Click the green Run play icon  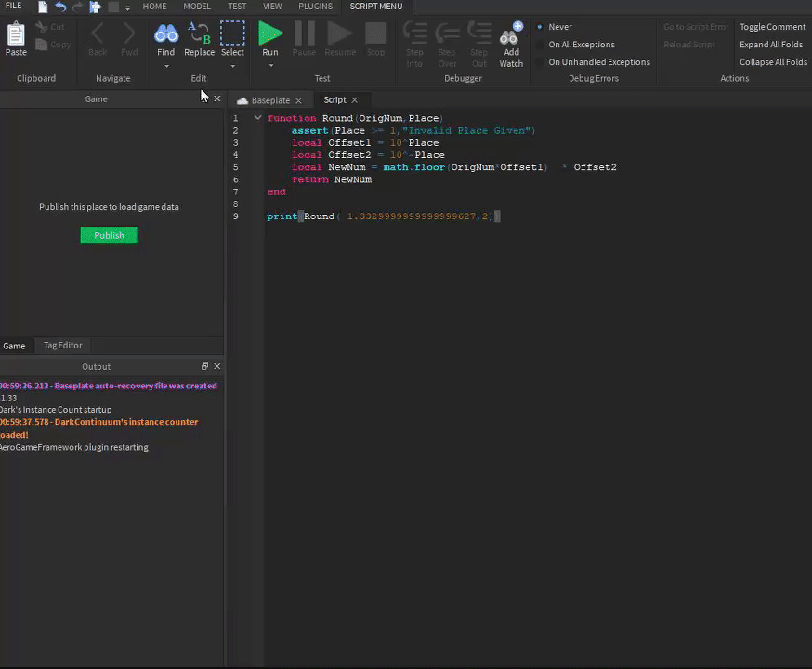(x=269, y=34)
